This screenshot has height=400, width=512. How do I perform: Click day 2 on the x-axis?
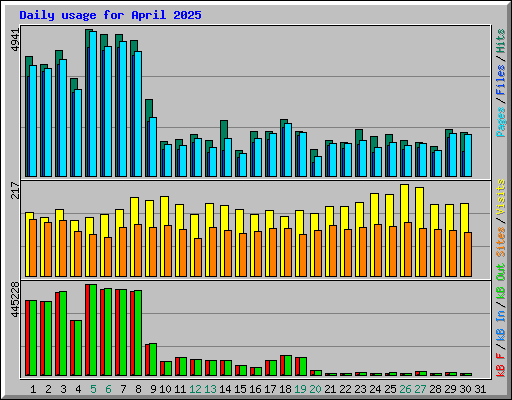(48, 389)
